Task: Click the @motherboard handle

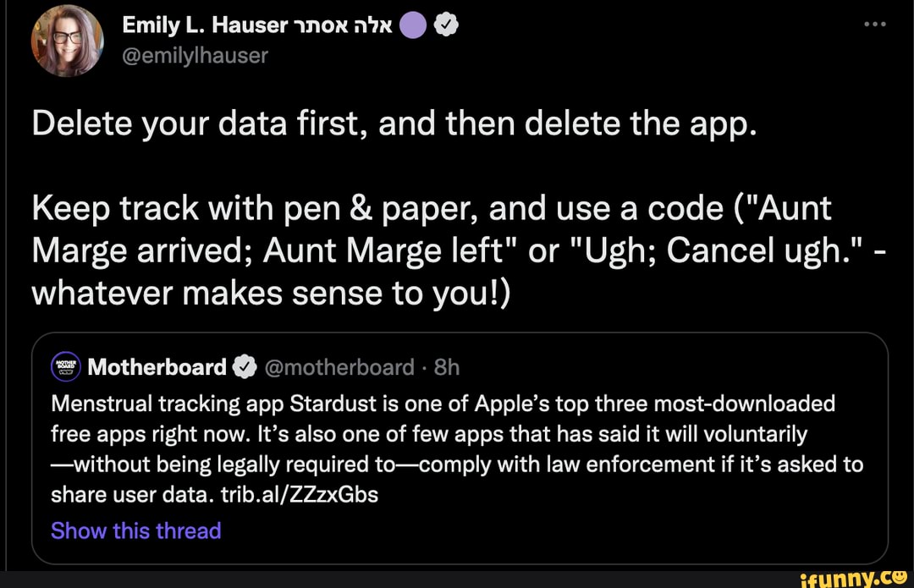Action: tap(338, 366)
